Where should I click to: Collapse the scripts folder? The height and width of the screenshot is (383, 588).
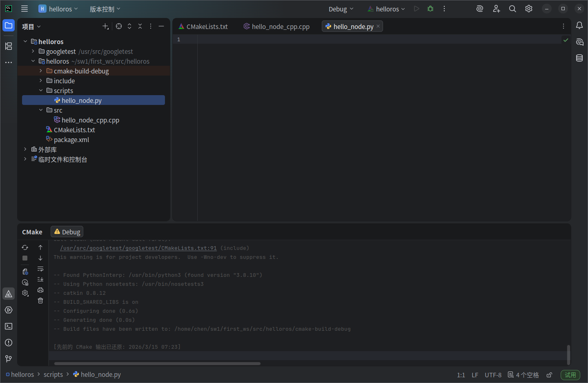(x=41, y=90)
